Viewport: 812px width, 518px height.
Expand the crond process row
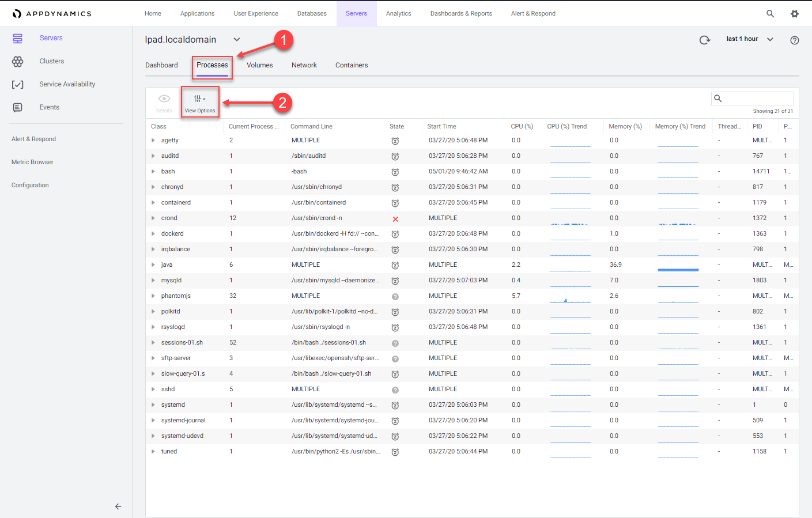click(153, 218)
